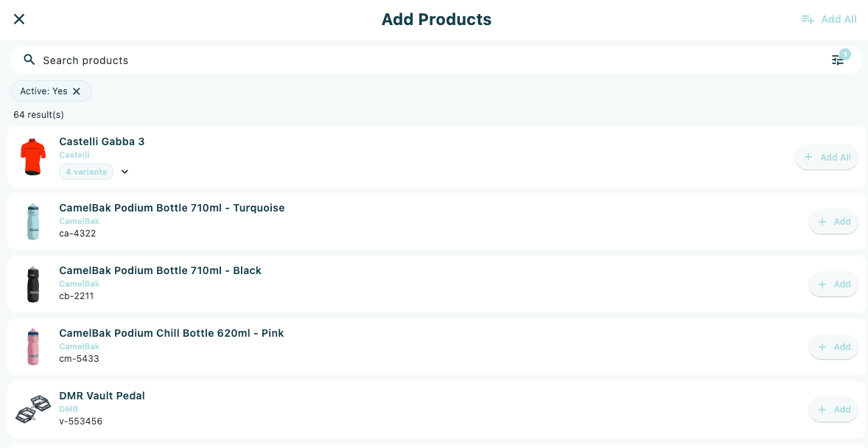Click the 64 result(s) count
This screenshot has width=868, height=448.
(x=39, y=115)
